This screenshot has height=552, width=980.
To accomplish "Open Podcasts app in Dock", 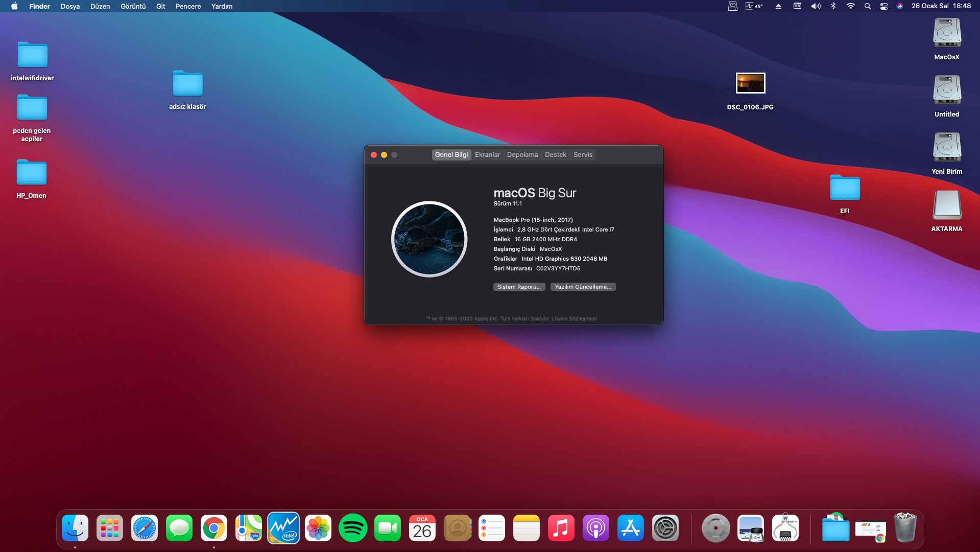I will tap(596, 528).
